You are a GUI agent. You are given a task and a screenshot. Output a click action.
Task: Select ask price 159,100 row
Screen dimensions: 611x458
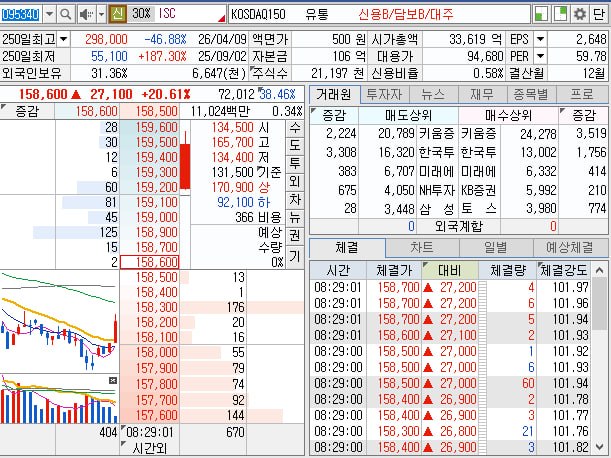pos(150,202)
